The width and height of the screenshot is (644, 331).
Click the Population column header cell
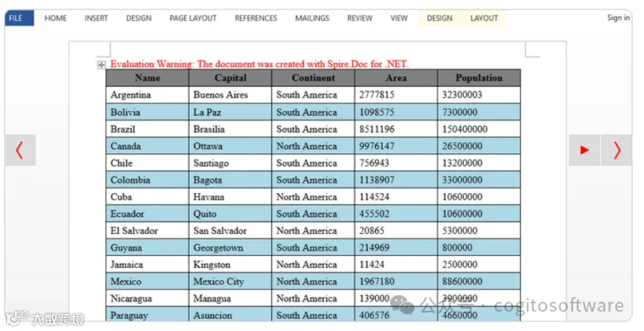tap(479, 78)
